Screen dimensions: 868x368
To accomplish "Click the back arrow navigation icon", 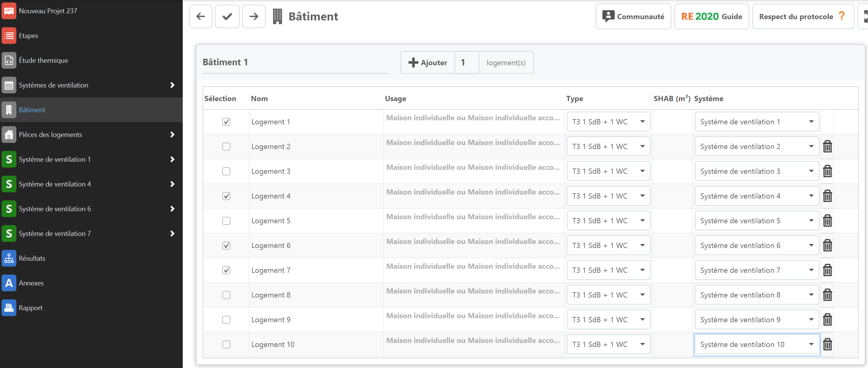I will (x=200, y=16).
